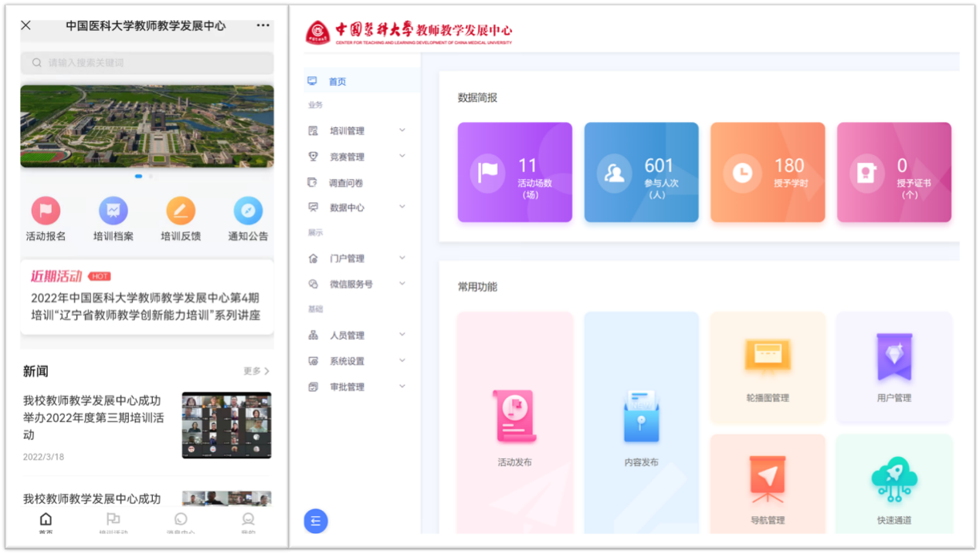Expand the 培训管理 menu chevron

pos(402,130)
